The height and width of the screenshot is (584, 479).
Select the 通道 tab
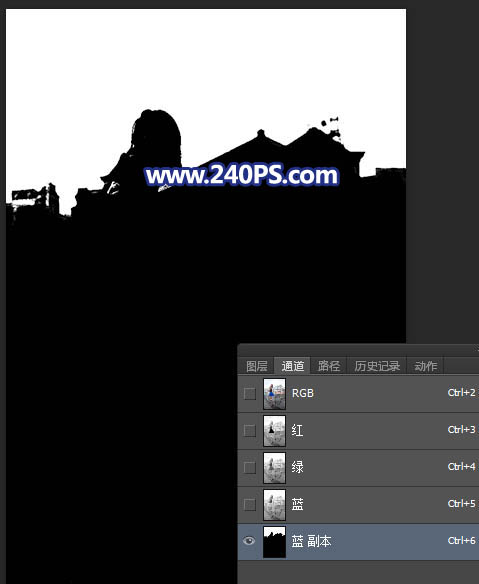(x=292, y=366)
